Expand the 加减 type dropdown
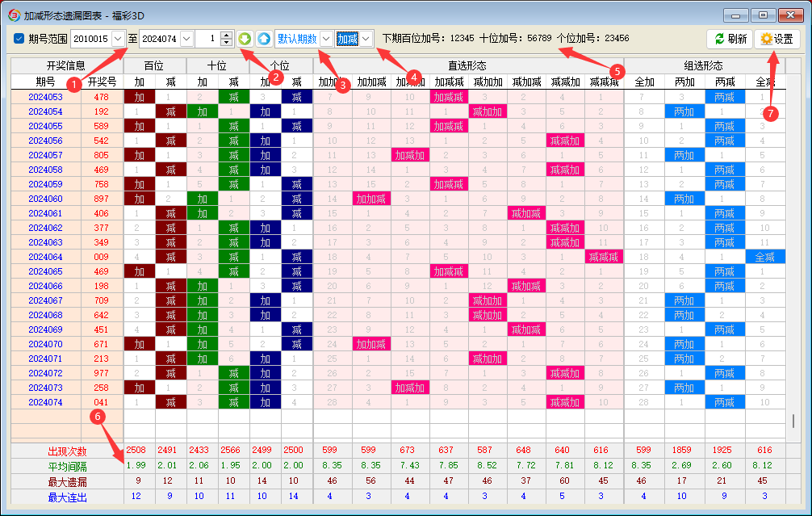812x516 pixels. point(366,39)
